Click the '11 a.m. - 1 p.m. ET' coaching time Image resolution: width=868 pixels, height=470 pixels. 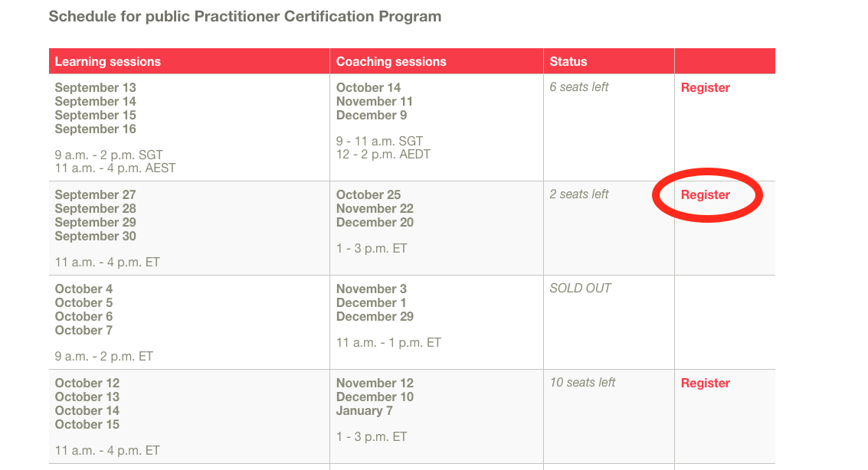coord(388,343)
